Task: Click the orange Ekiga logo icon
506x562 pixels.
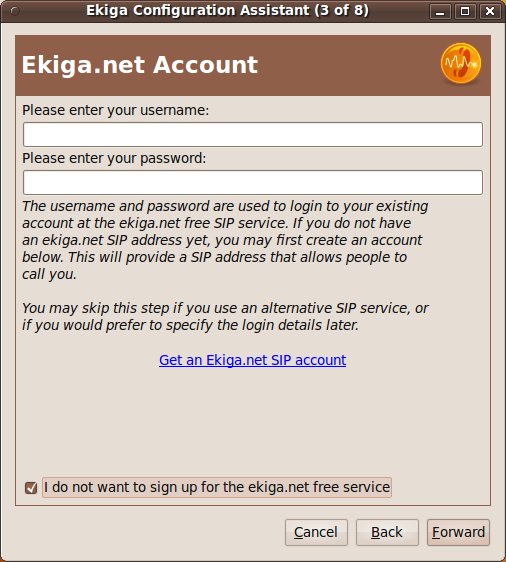Action: [460, 64]
